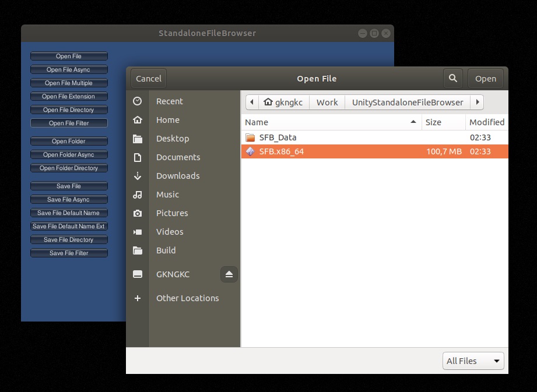Viewport: 537px width, 392px height.
Task: Click the Desktop folder icon in sidebar
Action: 138,139
